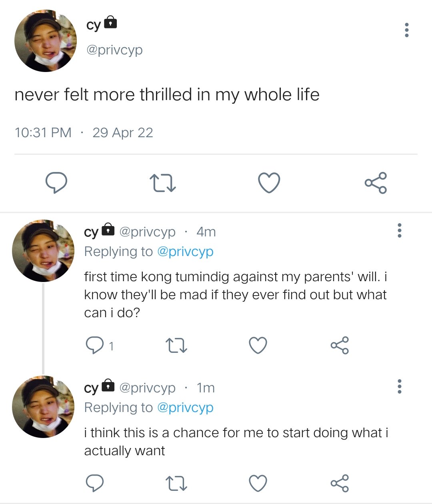Like the 'start doing what i actually want' reply
The height and width of the screenshot is (504, 432).
pyautogui.click(x=258, y=483)
